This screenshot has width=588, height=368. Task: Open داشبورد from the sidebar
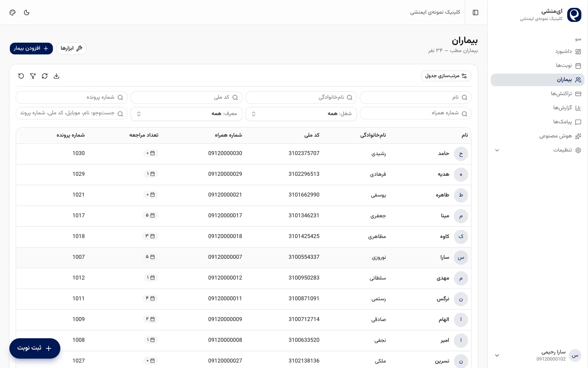click(537, 52)
